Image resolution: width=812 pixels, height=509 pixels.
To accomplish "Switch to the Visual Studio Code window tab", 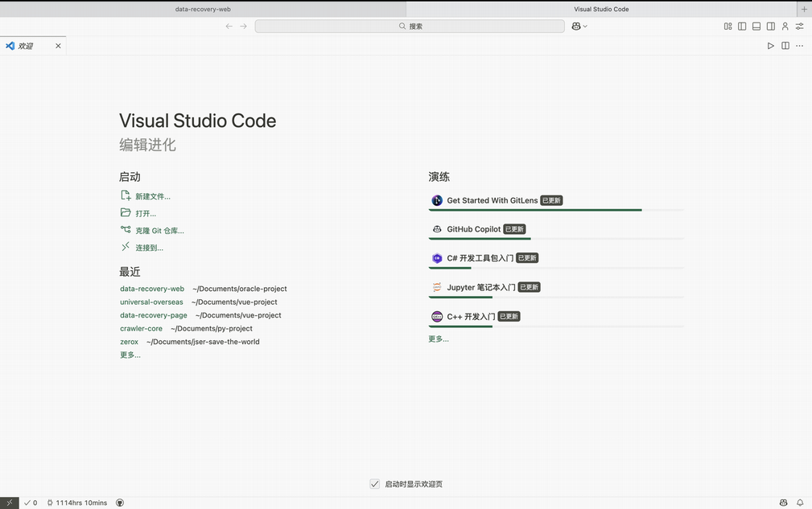I will [601, 10].
